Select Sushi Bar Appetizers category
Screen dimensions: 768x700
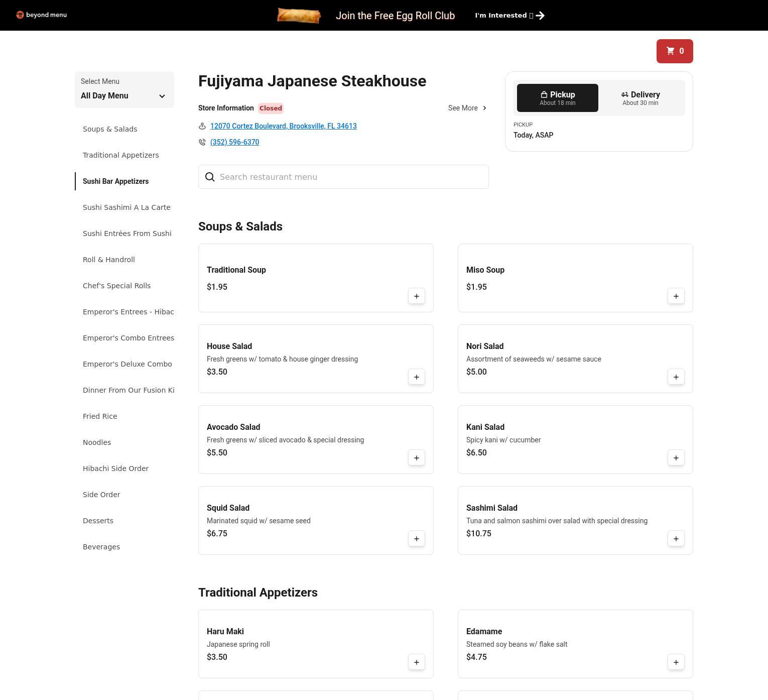click(116, 181)
